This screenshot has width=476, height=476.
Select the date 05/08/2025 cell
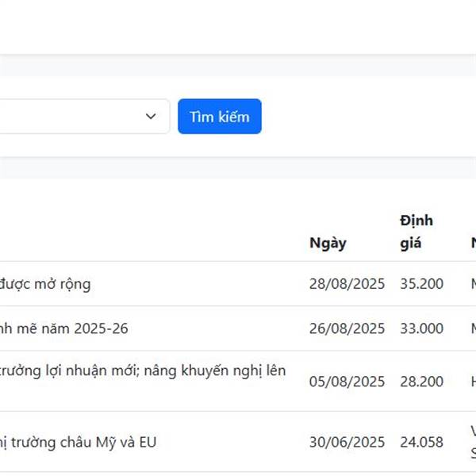(347, 382)
